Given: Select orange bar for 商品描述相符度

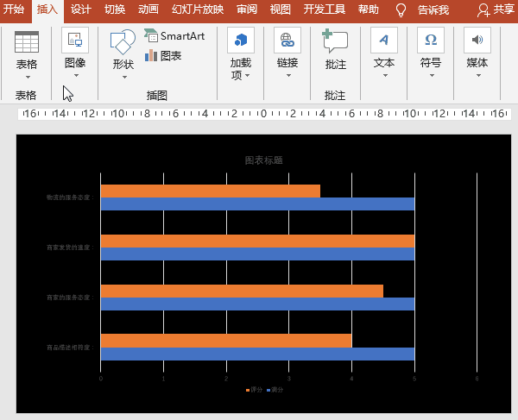Looking at the screenshot, I should coord(226,341).
